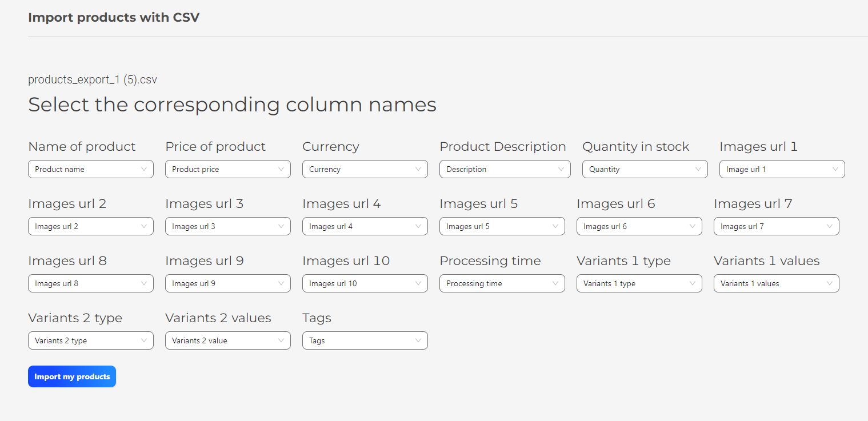
Task: Expand the Images url 7 dropdown
Action: 776,226
